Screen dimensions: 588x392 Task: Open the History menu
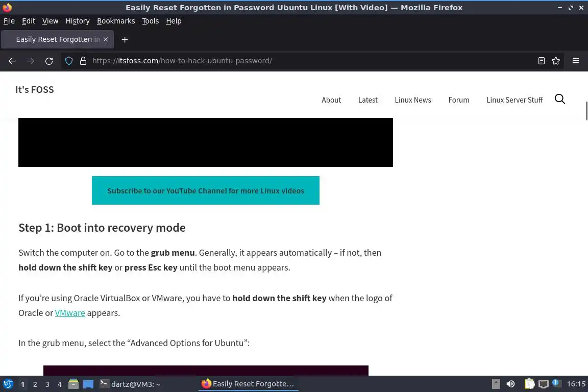[x=78, y=21]
